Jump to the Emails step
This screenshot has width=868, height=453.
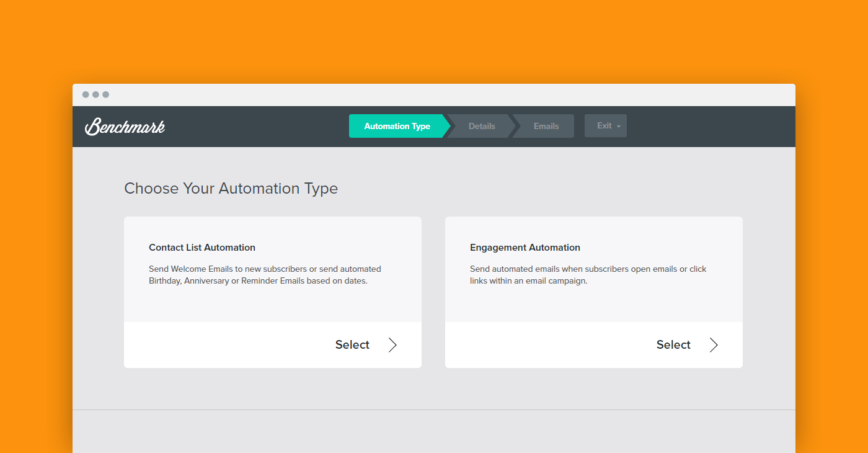pos(546,126)
